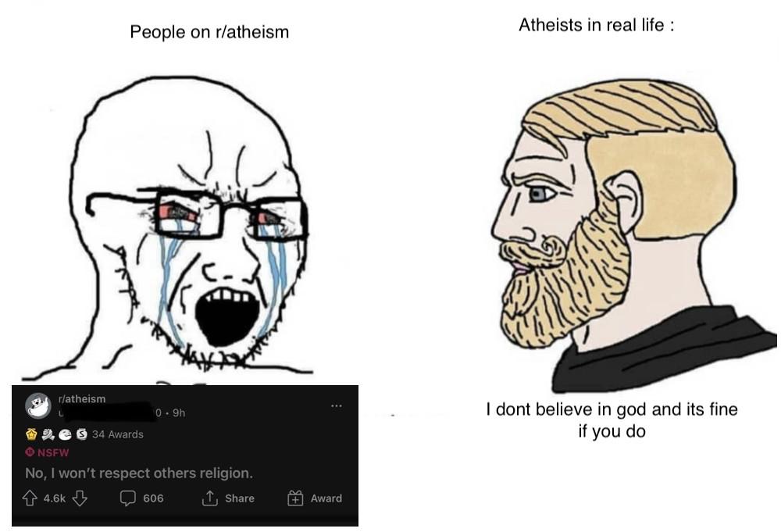Open the r/atheism subreddit avatar
Screen dimensions: 781x532
click(37, 405)
